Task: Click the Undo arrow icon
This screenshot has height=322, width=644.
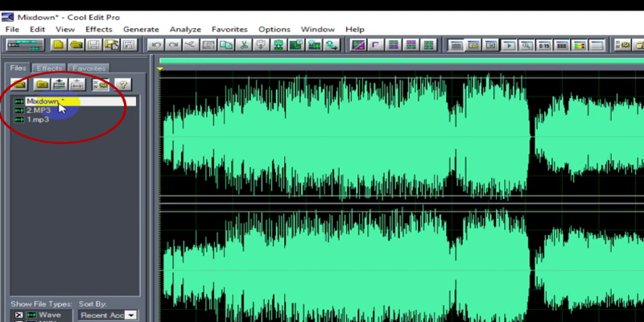Action: 155,44
